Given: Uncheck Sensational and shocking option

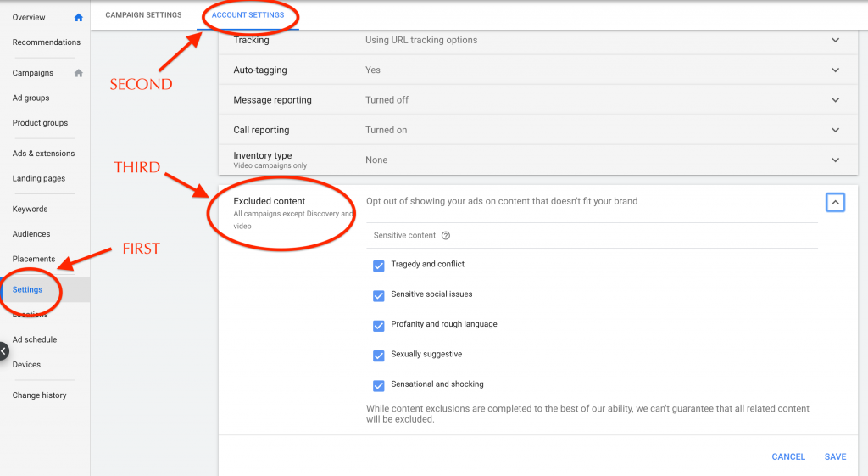Looking at the screenshot, I should pyautogui.click(x=379, y=386).
